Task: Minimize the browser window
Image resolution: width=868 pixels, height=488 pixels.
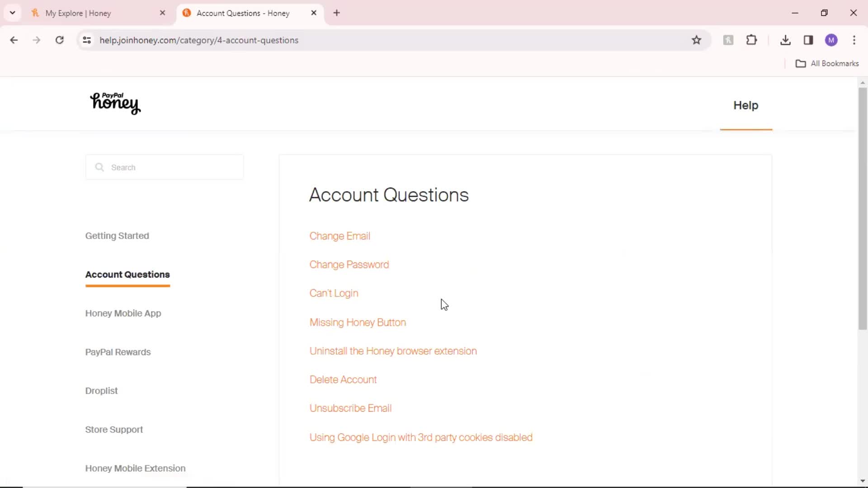Action: tap(795, 13)
